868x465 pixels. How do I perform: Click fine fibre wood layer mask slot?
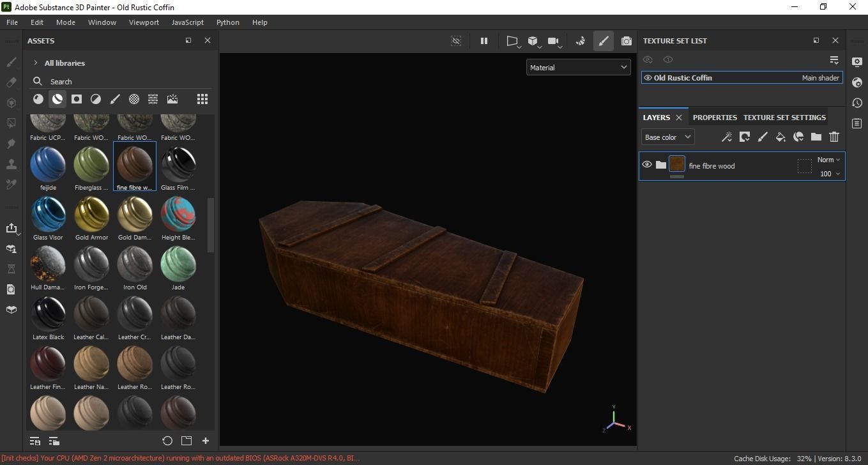tap(804, 166)
